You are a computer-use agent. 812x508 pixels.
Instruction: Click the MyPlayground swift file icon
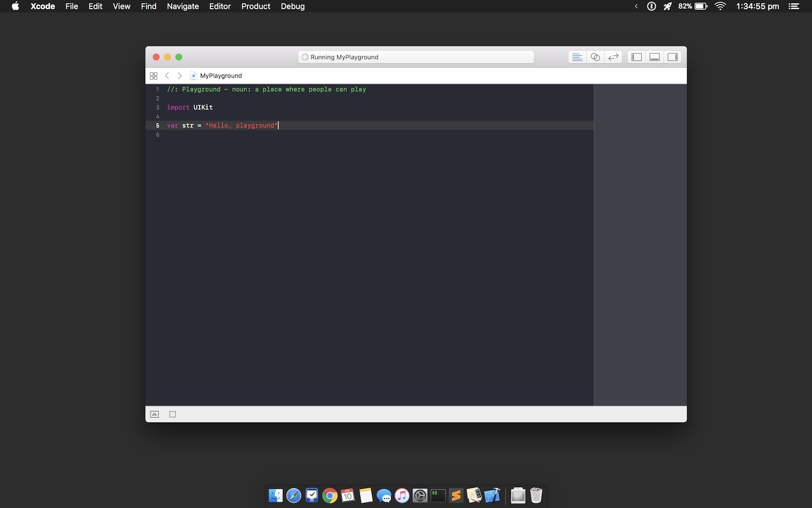tap(193, 76)
